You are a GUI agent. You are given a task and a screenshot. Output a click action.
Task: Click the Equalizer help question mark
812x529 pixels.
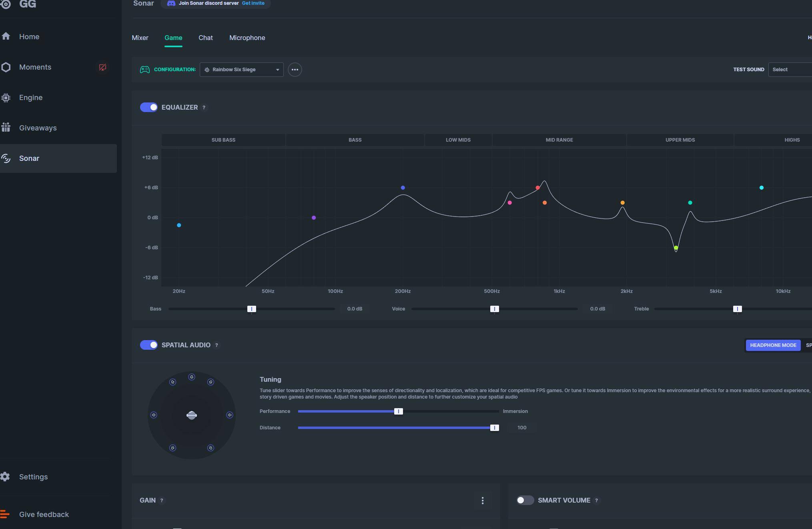click(x=204, y=108)
